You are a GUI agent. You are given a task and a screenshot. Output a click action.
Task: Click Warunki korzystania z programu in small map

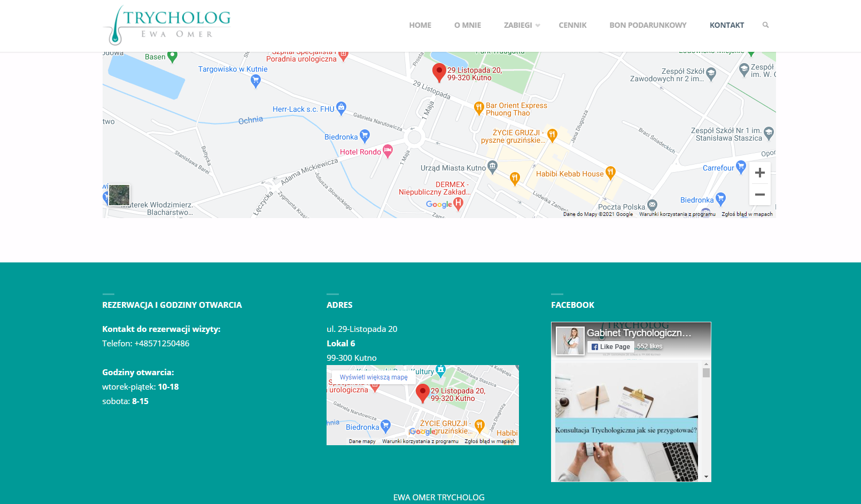420,441
